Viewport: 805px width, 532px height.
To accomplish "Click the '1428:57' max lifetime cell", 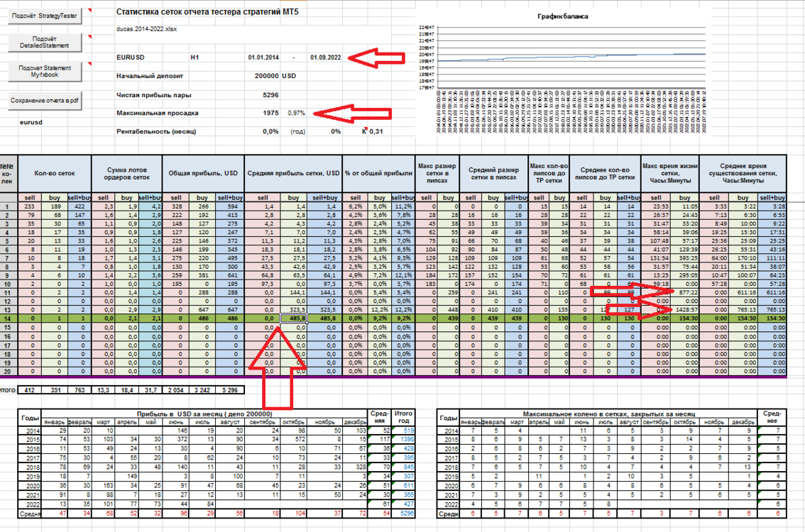I will coord(684,310).
